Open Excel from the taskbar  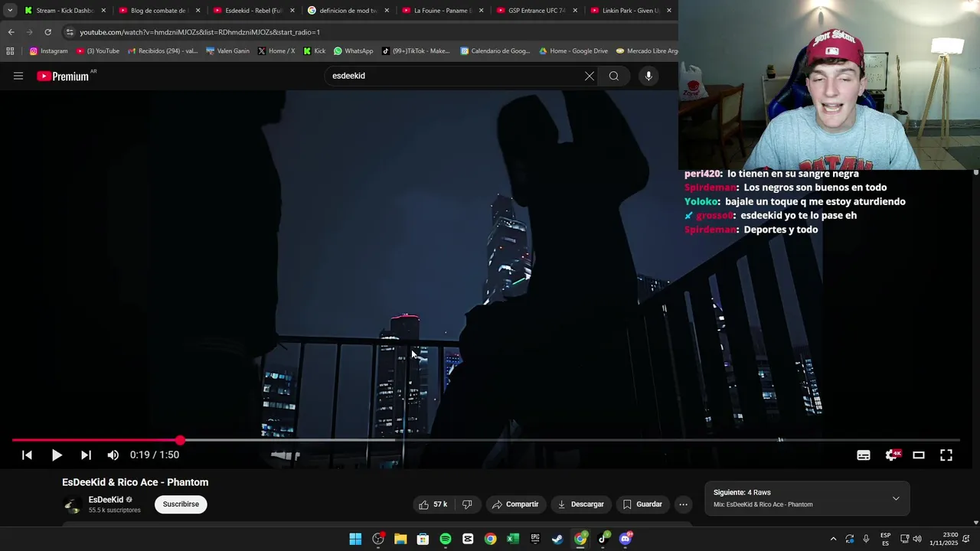click(513, 539)
